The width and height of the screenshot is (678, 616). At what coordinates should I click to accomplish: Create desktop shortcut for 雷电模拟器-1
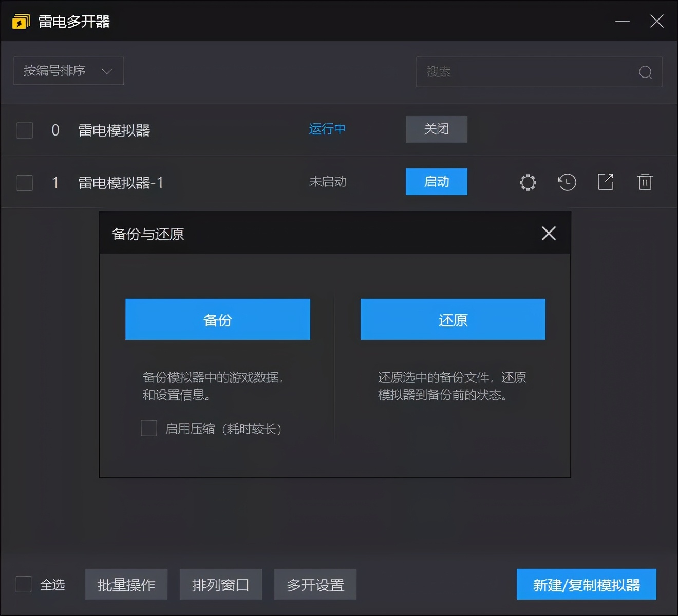pos(606,182)
